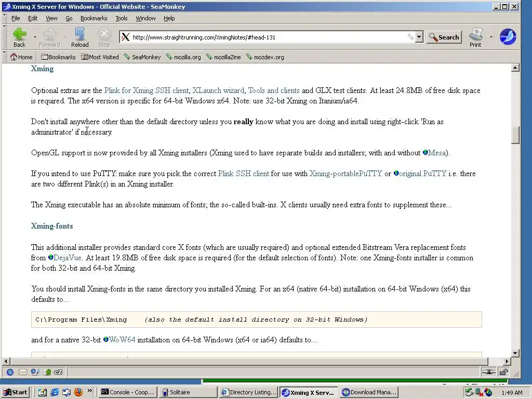The width and height of the screenshot is (532, 399).
Task: Open the File menu
Action: pyautogui.click(x=16, y=18)
